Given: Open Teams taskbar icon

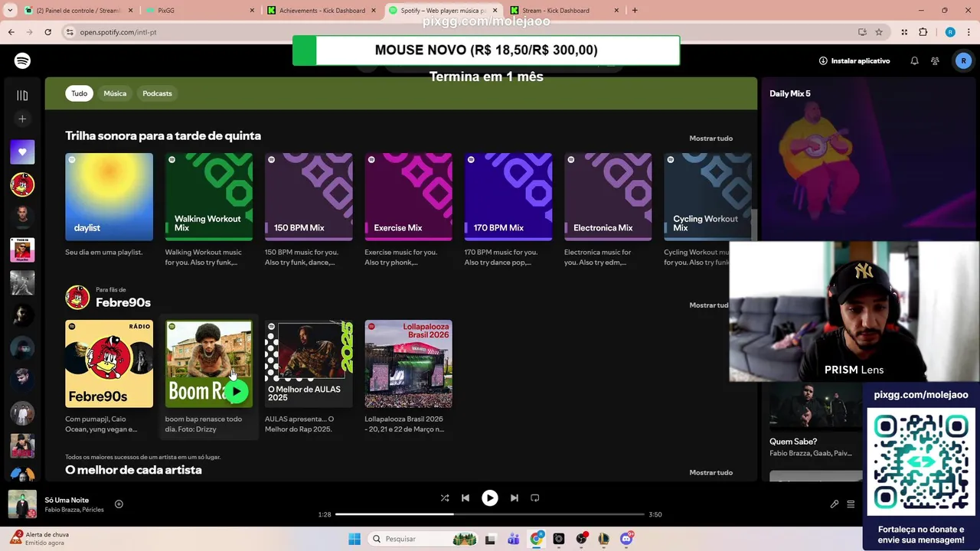Looking at the screenshot, I should [x=513, y=539].
